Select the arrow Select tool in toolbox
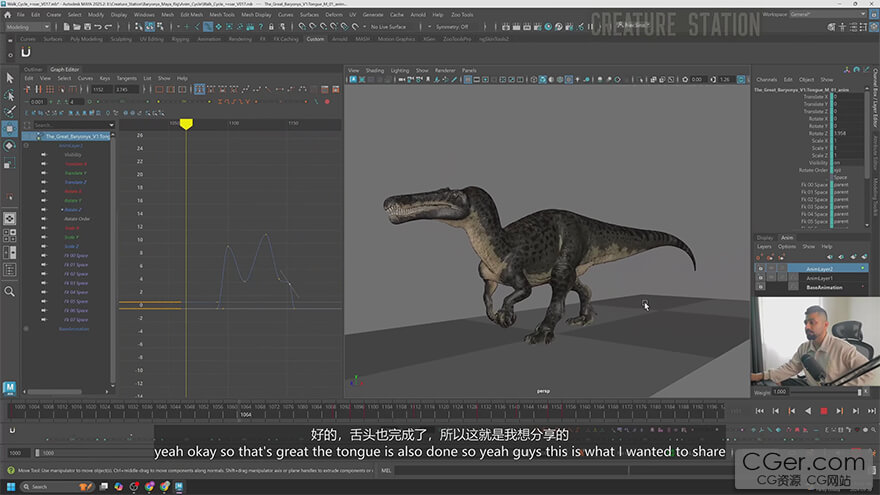 (x=10, y=78)
